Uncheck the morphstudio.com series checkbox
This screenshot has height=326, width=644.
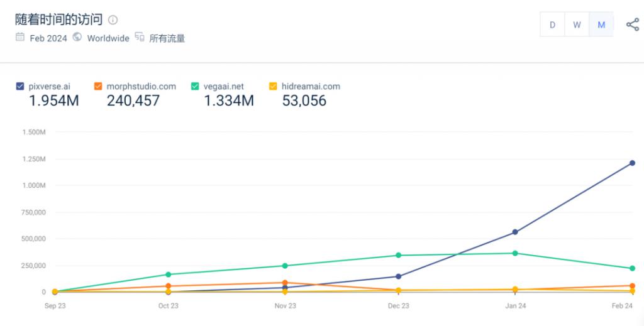click(x=97, y=86)
